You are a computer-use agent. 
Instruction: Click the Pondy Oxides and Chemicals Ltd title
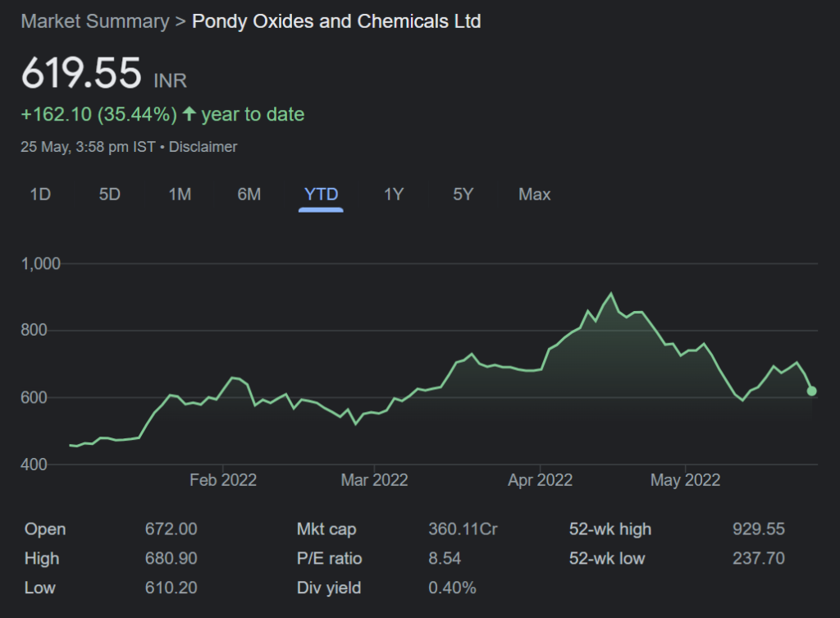point(336,21)
